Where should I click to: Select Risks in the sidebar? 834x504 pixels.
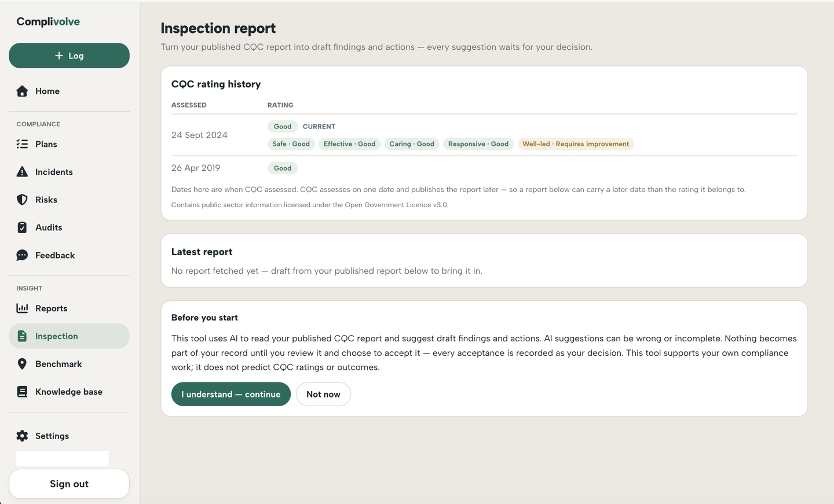click(x=69, y=200)
